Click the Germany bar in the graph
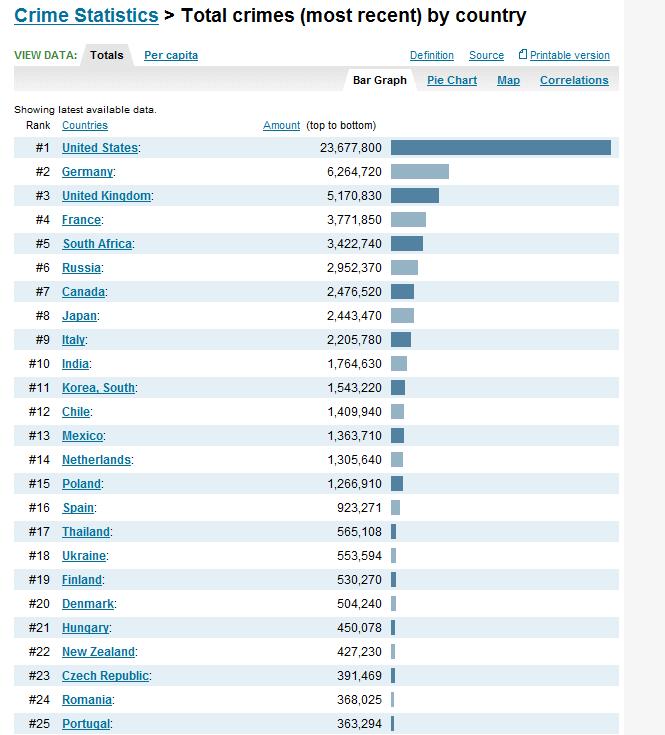Viewport: 665px width, 735px height. 420,172
